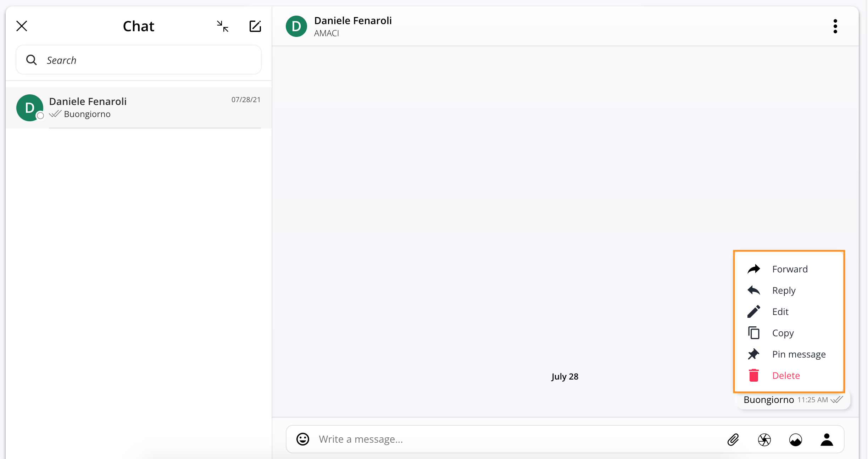The width and height of the screenshot is (868, 459).
Task: Start a new chat with the compose icon
Action: 255,26
